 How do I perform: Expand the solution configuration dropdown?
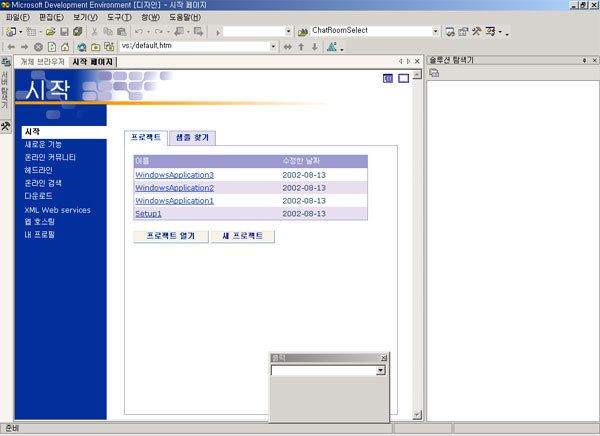289,31
